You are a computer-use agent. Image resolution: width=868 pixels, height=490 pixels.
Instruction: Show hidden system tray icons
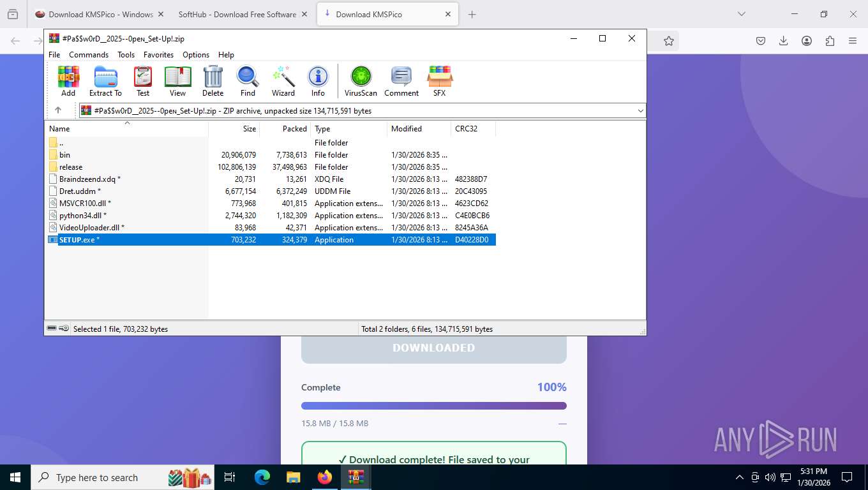click(x=740, y=477)
